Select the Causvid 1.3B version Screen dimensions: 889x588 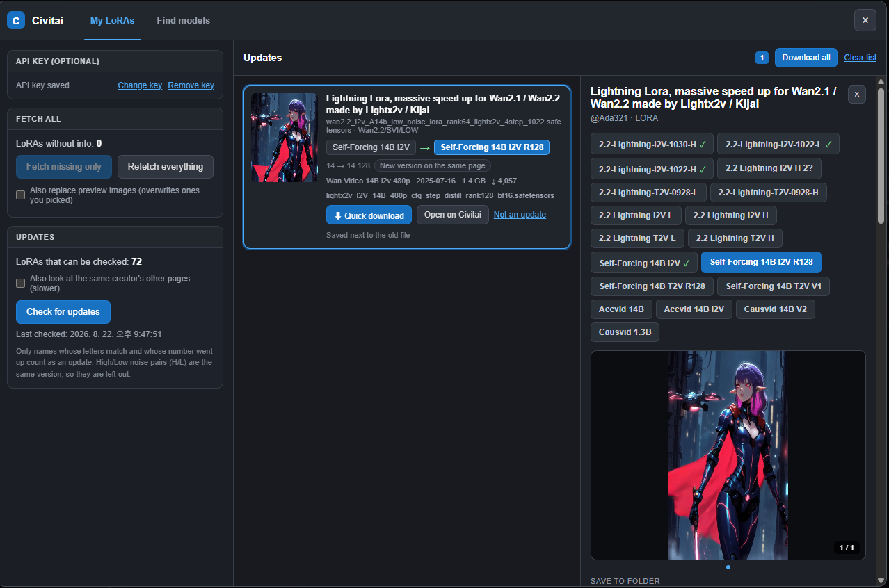point(625,332)
